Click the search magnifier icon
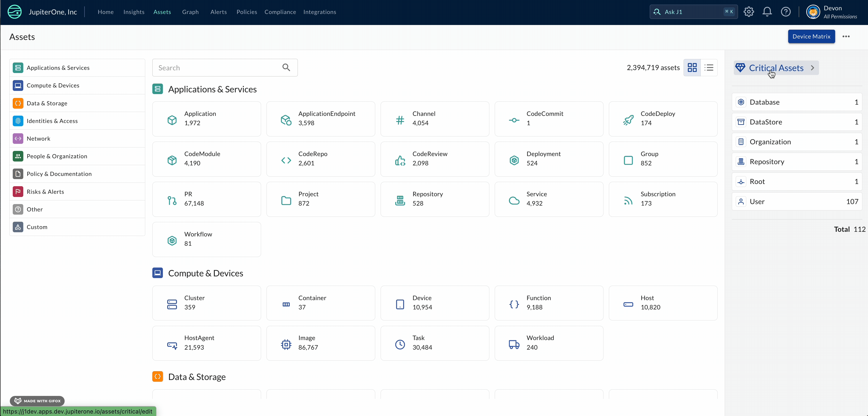This screenshot has height=416, width=868. pyautogui.click(x=286, y=67)
